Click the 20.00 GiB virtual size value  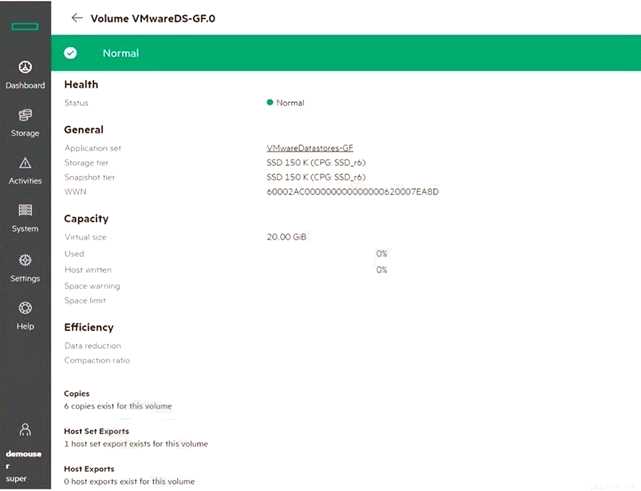tap(288, 238)
